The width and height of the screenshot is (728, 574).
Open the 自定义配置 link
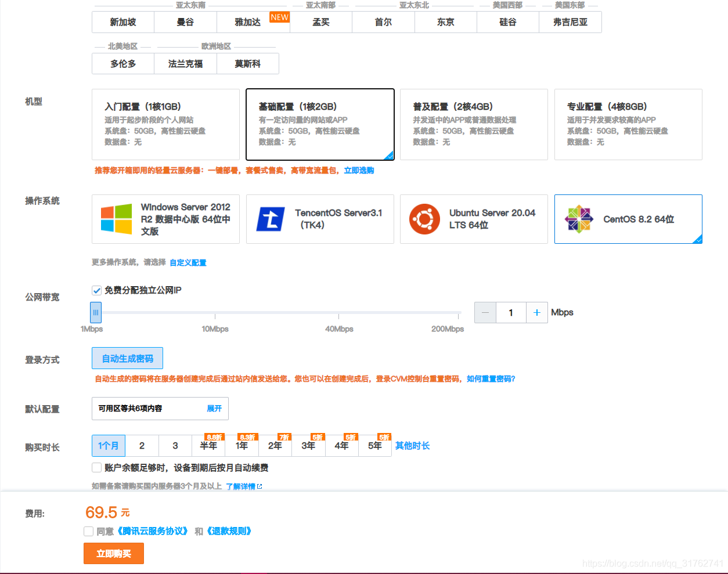click(x=188, y=262)
